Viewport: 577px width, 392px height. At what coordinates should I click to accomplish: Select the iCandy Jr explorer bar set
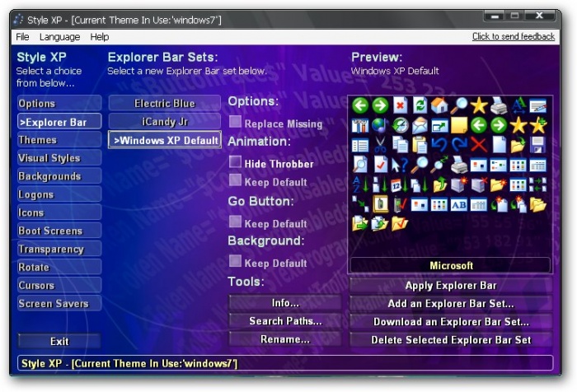click(x=165, y=121)
